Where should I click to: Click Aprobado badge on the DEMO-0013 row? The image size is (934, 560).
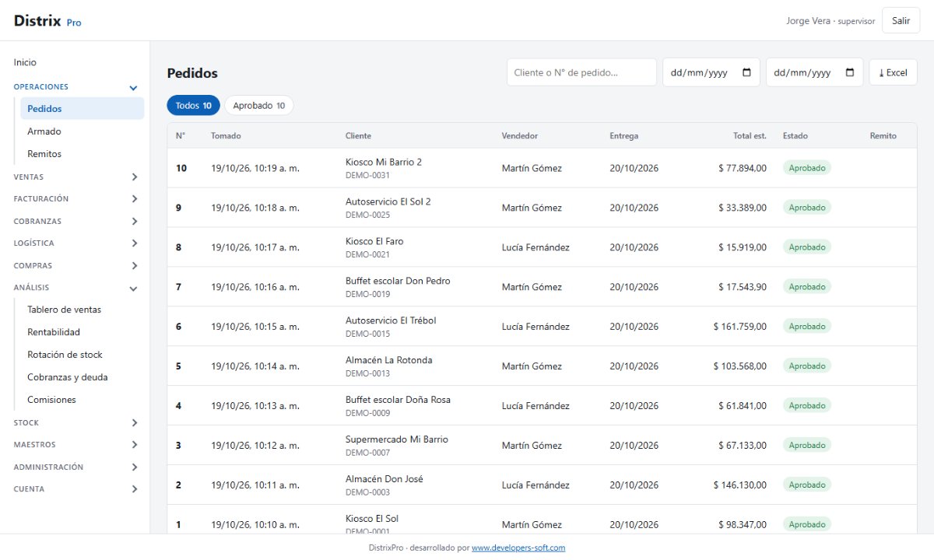[x=807, y=366]
